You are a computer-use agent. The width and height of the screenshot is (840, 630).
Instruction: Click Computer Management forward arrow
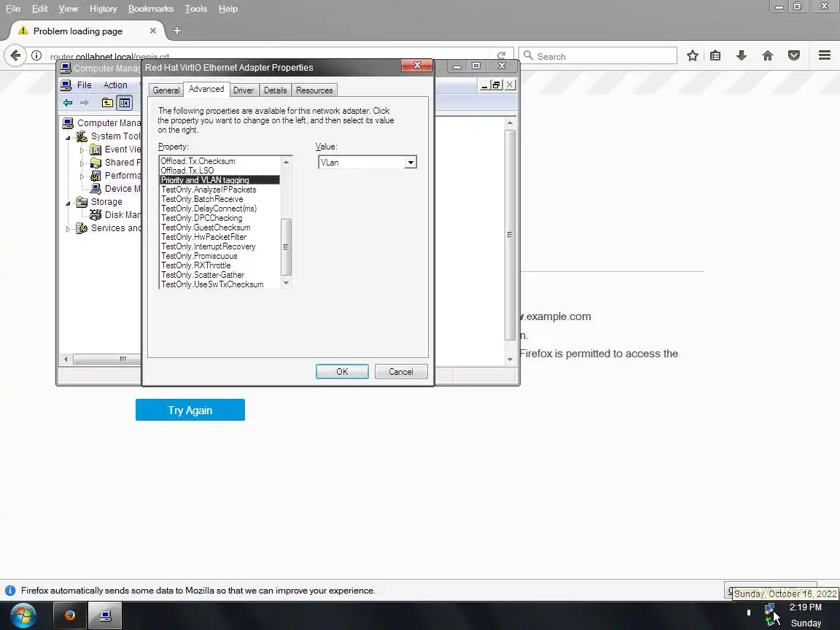(85, 103)
